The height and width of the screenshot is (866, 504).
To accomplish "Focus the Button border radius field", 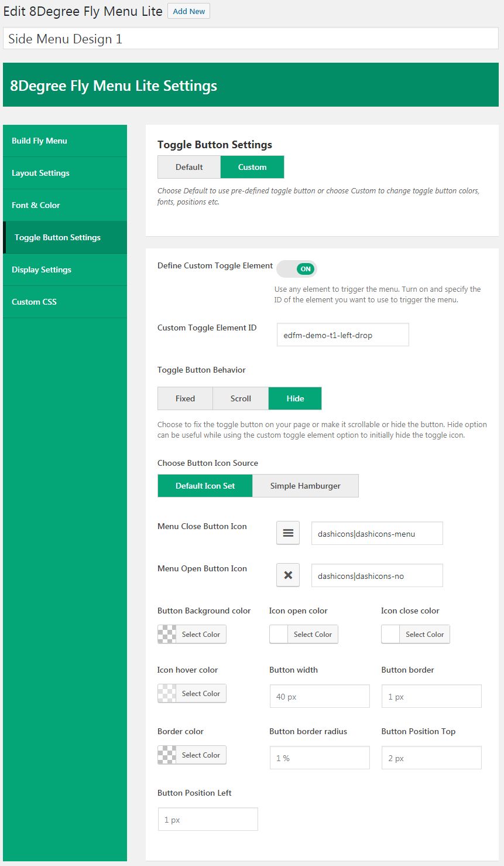I will tap(320, 758).
